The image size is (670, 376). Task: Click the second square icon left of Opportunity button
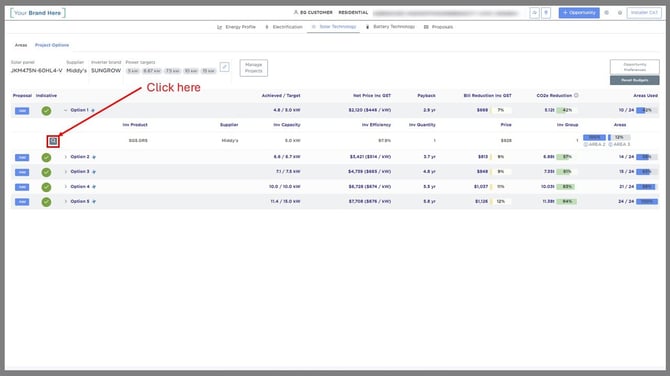(x=546, y=13)
